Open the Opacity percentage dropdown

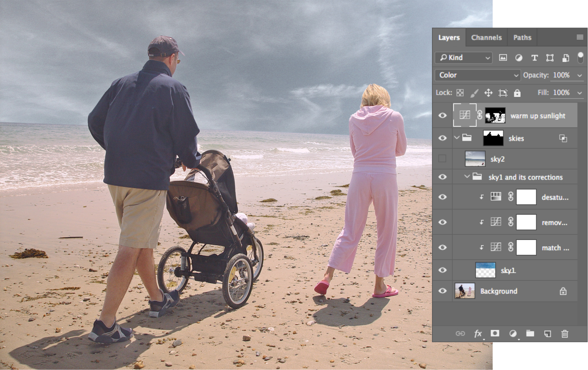(x=580, y=75)
